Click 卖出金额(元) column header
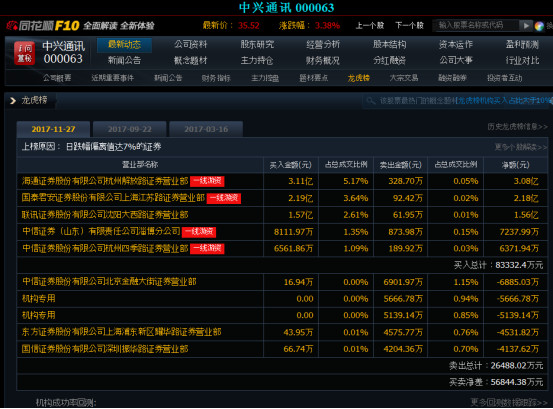This screenshot has width=553, height=409. (400, 165)
